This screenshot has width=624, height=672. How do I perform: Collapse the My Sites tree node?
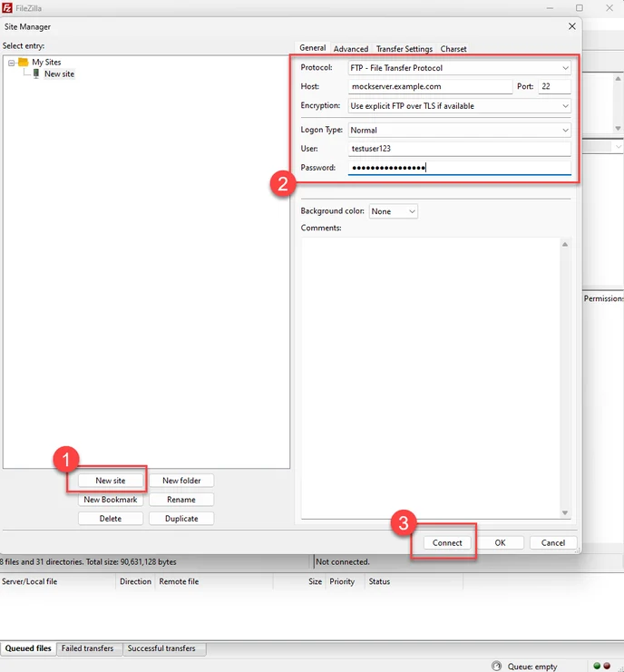[x=12, y=63]
